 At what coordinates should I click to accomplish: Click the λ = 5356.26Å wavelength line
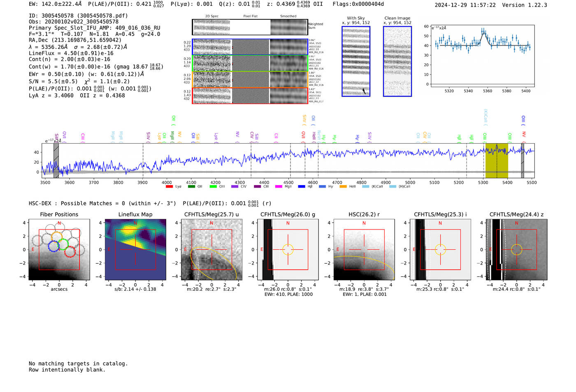78,47
